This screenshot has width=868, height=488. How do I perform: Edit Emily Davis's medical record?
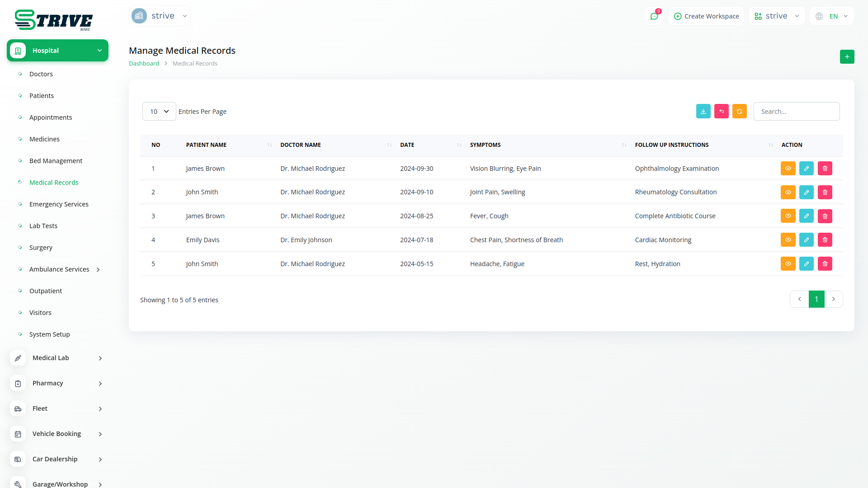point(806,240)
